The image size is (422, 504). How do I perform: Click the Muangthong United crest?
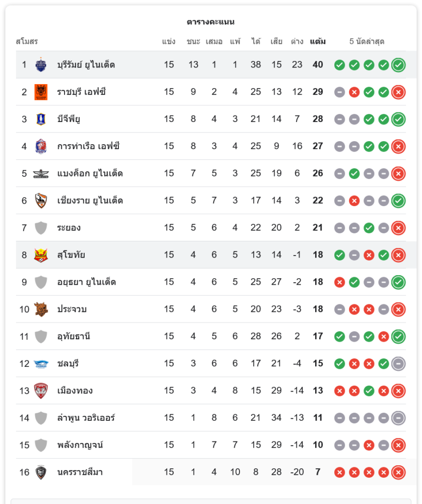click(x=41, y=391)
